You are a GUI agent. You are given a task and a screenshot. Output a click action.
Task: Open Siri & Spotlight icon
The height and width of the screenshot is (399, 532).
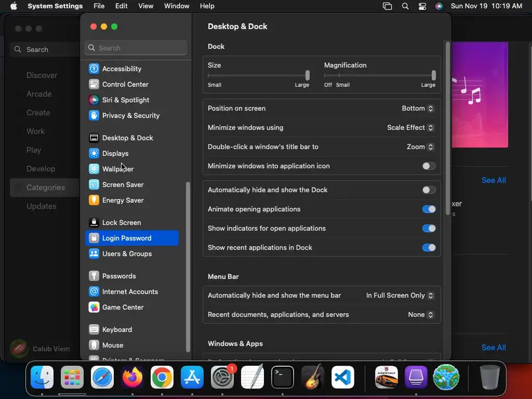click(94, 100)
